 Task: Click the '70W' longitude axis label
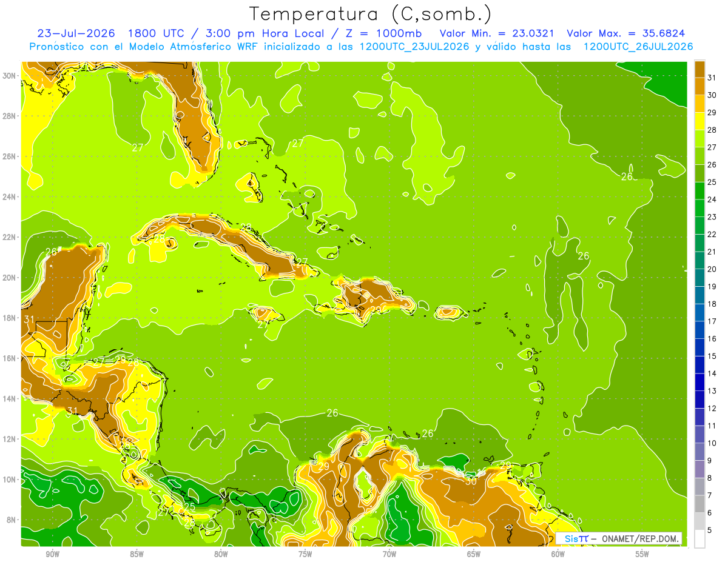point(389,554)
